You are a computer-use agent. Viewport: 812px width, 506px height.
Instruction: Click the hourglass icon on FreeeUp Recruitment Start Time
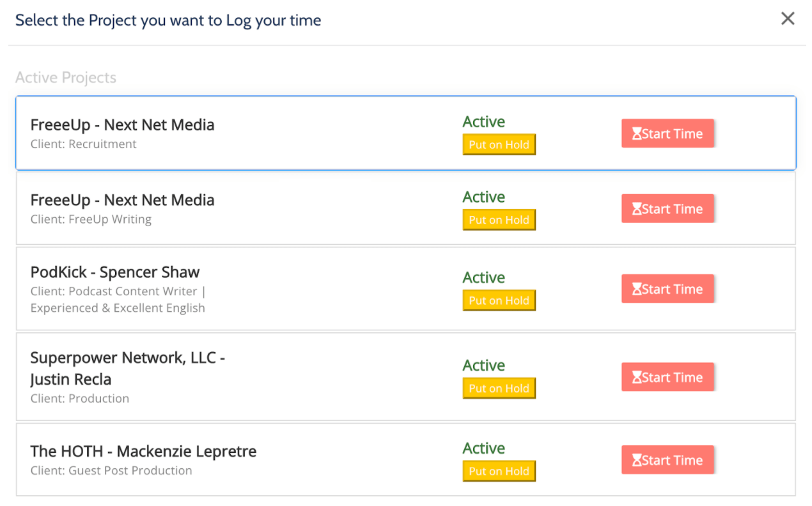click(x=637, y=133)
